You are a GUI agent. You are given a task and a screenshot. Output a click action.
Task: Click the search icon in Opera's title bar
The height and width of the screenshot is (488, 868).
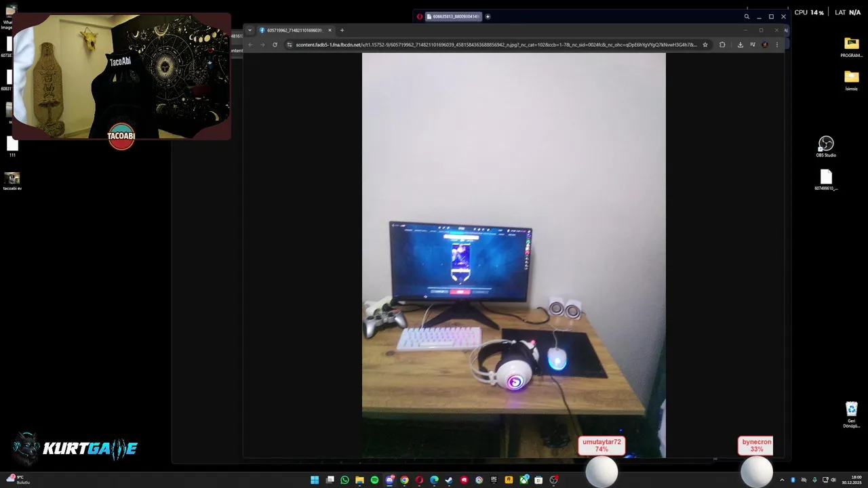747,16
